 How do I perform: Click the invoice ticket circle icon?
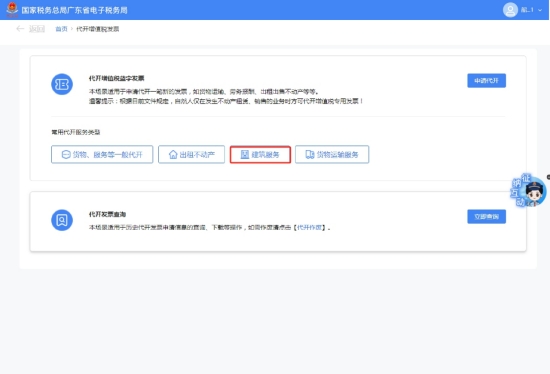62,84
